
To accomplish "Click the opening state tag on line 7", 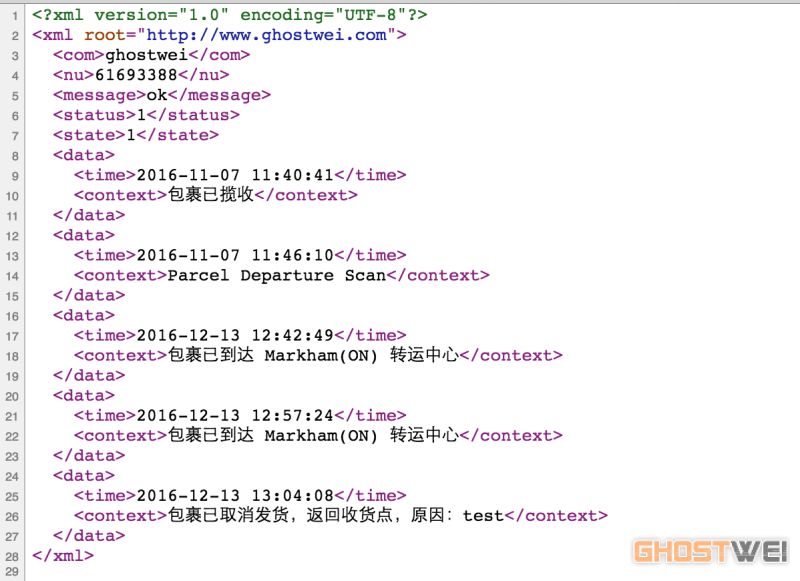I will coord(90,135).
